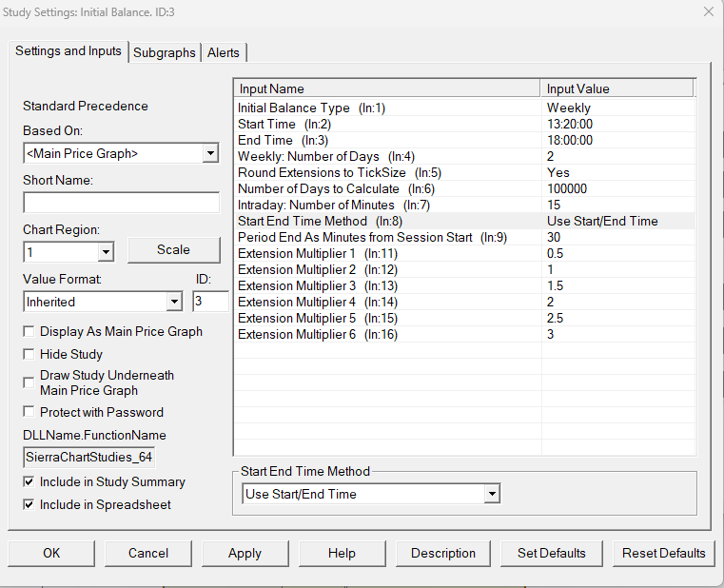724x588 pixels.
Task: Open the study Description
Action: [x=442, y=553]
